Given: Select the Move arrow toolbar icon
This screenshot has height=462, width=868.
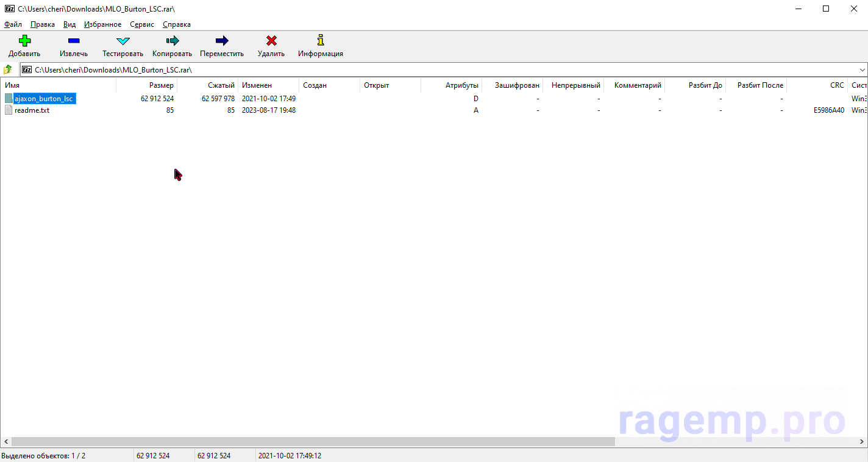Looking at the screenshot, I should click(x=222, y=41).
